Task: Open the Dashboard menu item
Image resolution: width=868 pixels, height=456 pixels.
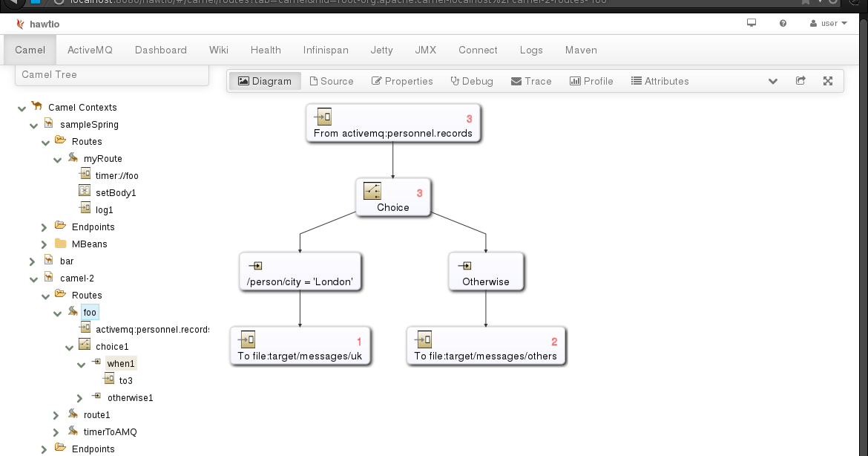Action: click(160, 50)
